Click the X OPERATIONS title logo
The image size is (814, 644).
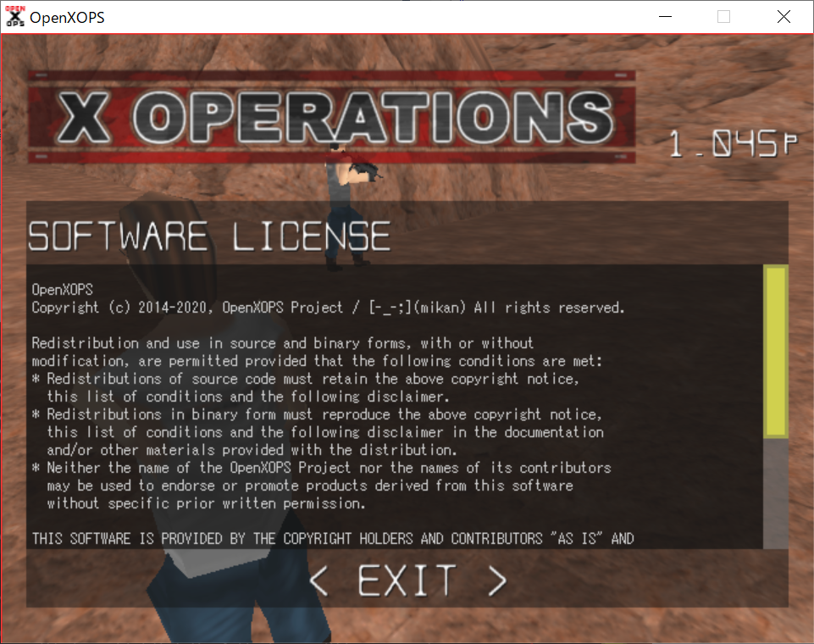(332, 118)
